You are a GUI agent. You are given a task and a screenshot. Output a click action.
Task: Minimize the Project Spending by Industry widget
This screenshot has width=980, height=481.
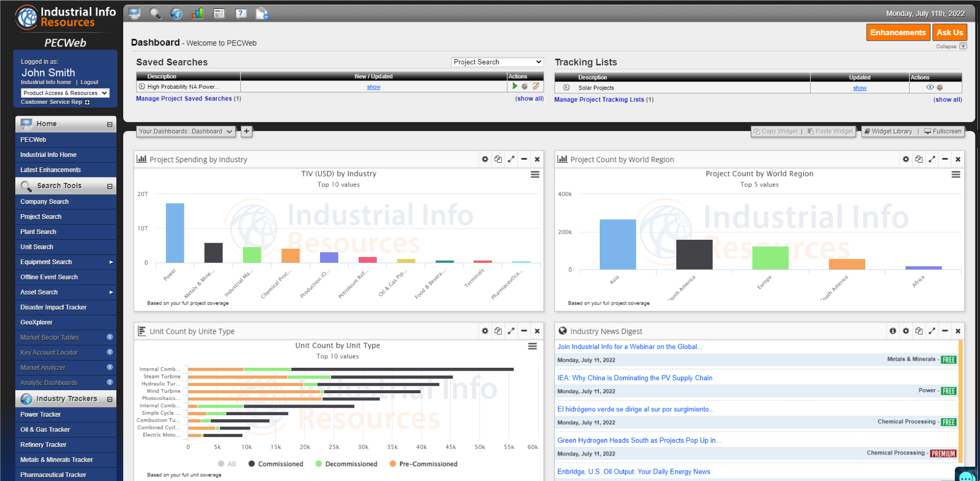pyautogui.click(x=524, y=159)
